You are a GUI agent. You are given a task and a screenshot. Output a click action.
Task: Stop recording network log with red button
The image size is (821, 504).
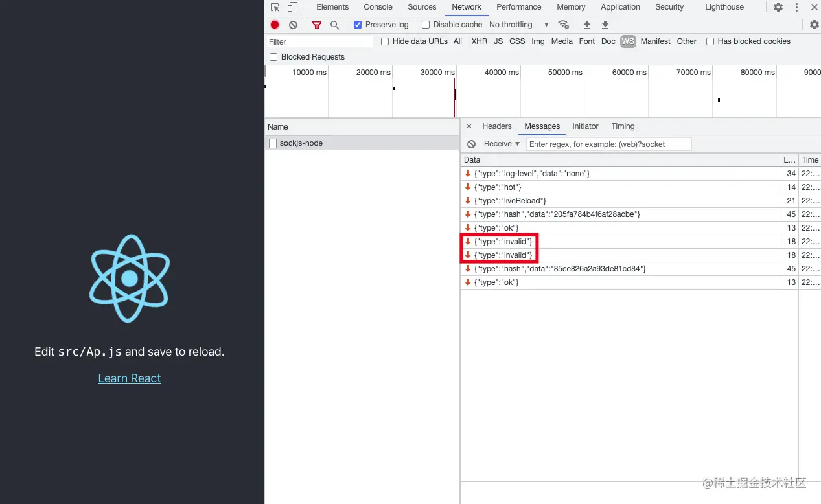click(275, 25)
